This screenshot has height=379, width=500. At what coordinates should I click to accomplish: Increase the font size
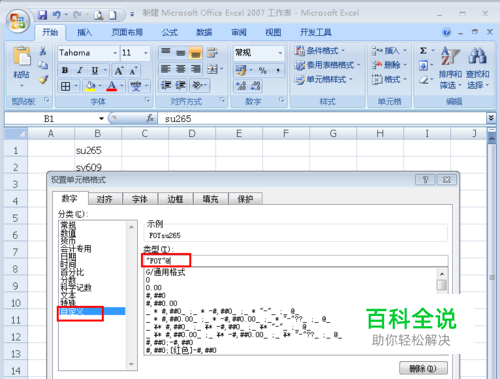coord(119,71)
